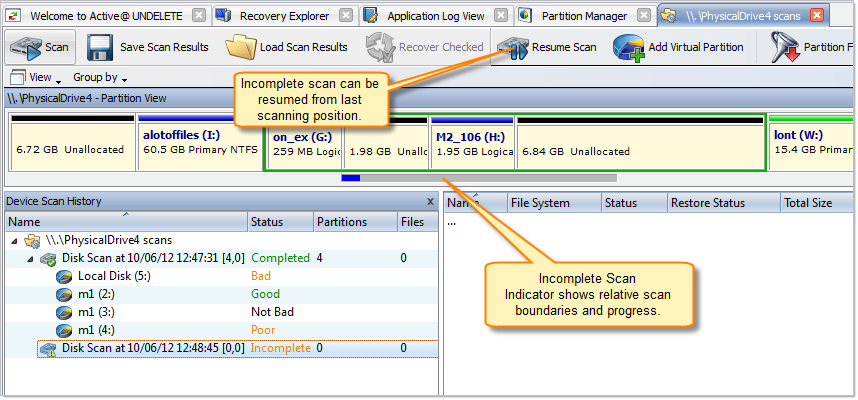Image resolution: width=858 pixels, height=400 pixels.
Task: Click the Incomplete status text
Action: pos(280,349)
